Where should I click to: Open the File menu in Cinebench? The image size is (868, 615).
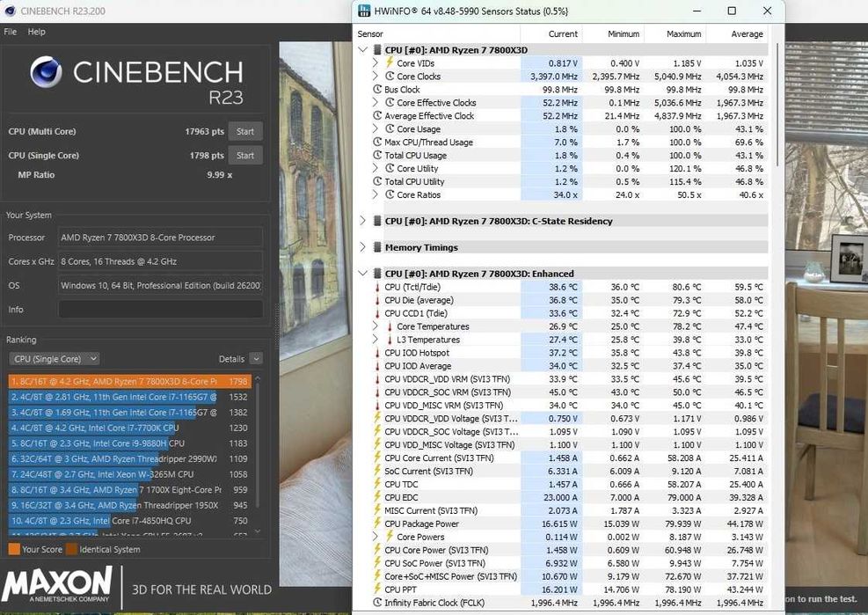pyautogui.click(x=10, y=32)
